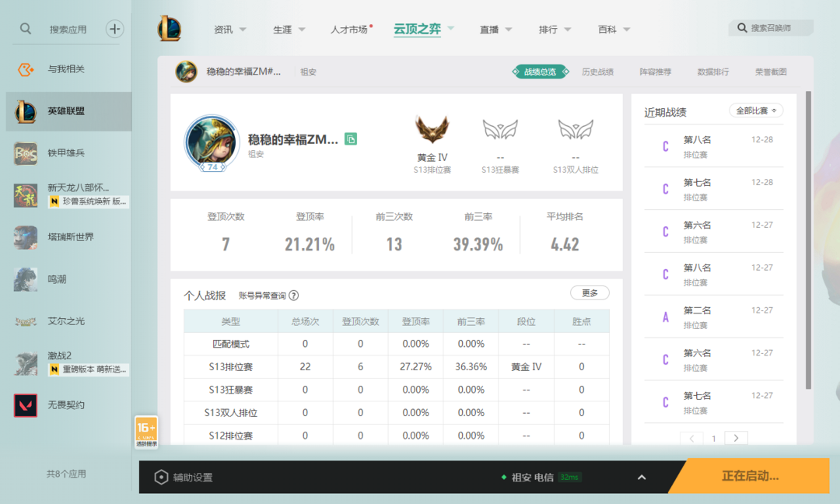Open the 与我相关 sidebar icon
The width and height of the screenshot is (840, 504).
pos(25,69)
